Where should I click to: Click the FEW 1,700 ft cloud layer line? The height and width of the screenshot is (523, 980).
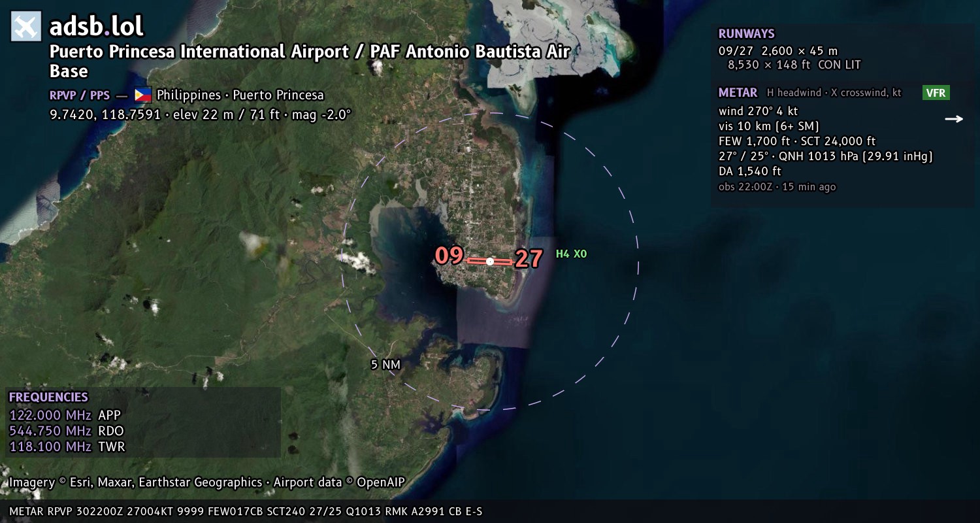click(796, 141)
